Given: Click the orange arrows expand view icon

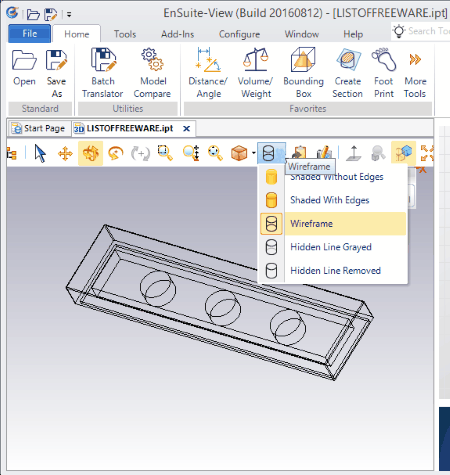Looking at the screenshot, I should pyautogui.click(x=427, y=153).
